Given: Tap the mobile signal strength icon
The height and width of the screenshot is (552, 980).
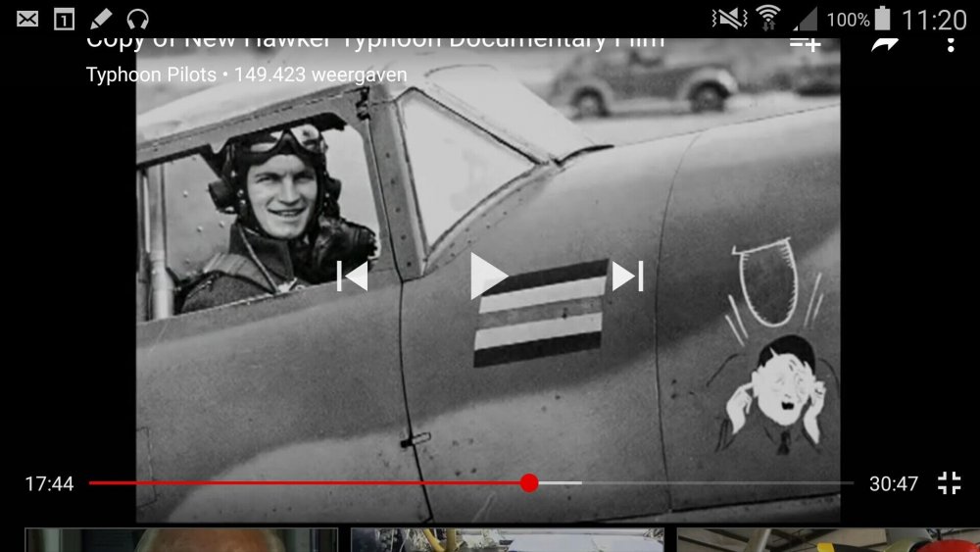Looking at the screenshot, I should coord(805,19).
